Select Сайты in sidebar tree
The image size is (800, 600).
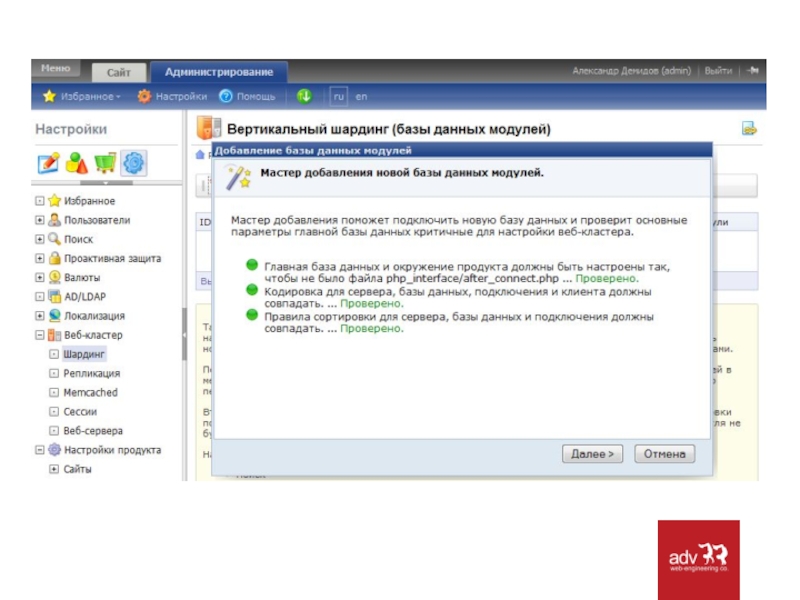[77, 469]
